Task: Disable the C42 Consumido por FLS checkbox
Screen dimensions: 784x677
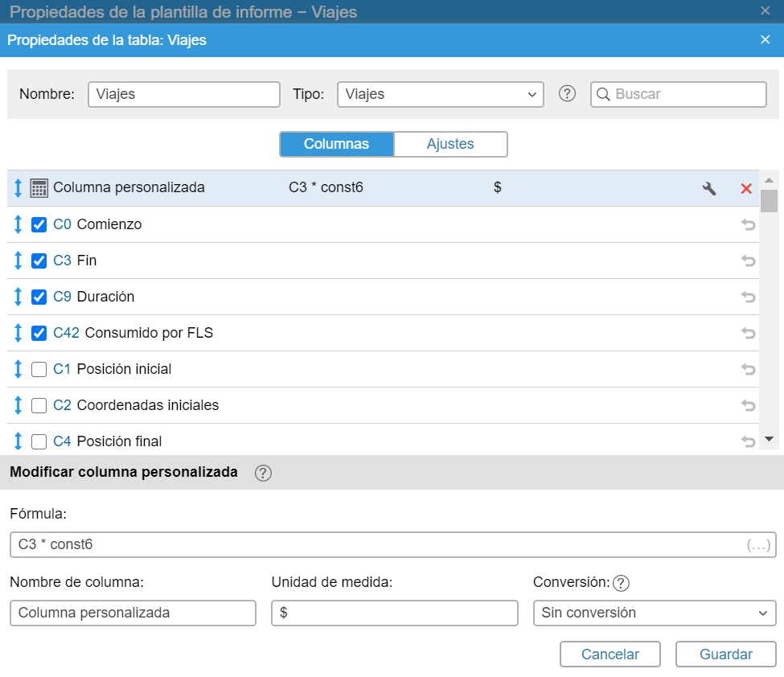Action: 39,333
